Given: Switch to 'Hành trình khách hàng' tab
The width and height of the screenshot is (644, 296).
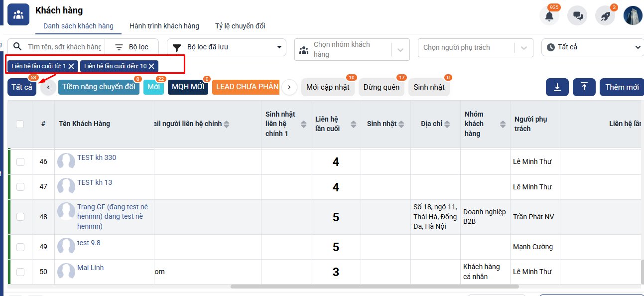Looking at the screenshot, I should pos(164,26).
